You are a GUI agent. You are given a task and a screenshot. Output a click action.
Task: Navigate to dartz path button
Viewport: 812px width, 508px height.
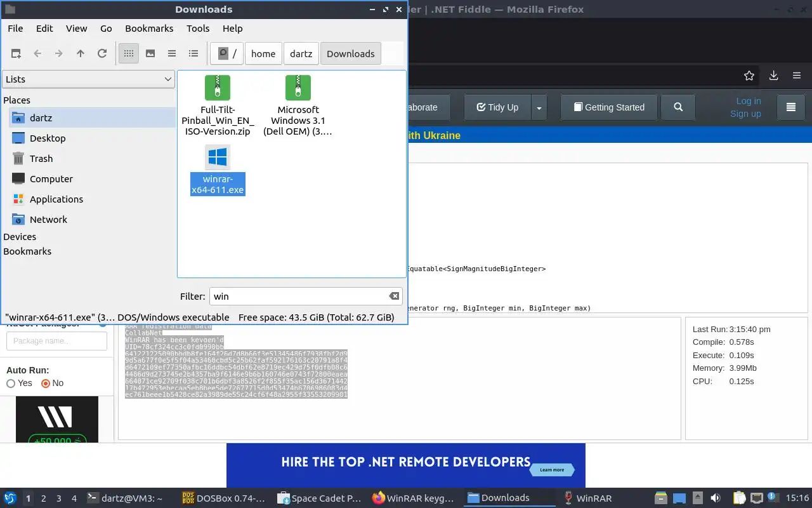click(x=301, y=54)
